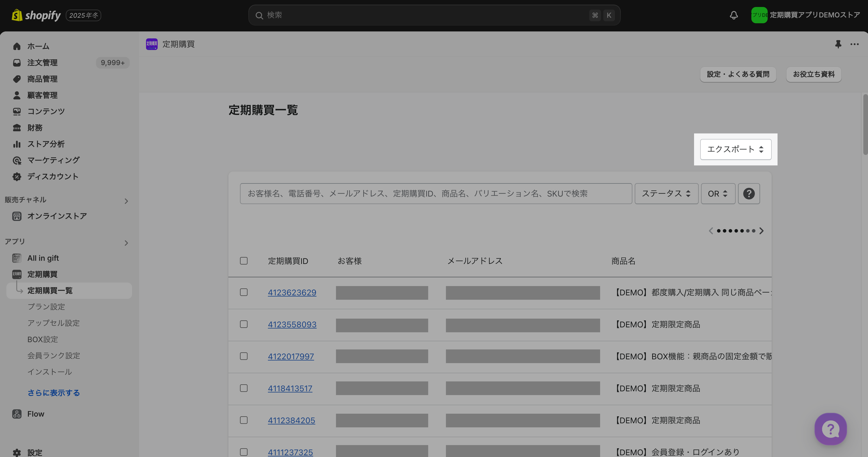
Task: Pin the 定期購買 app with pin icon
Action: coord(838,44)
